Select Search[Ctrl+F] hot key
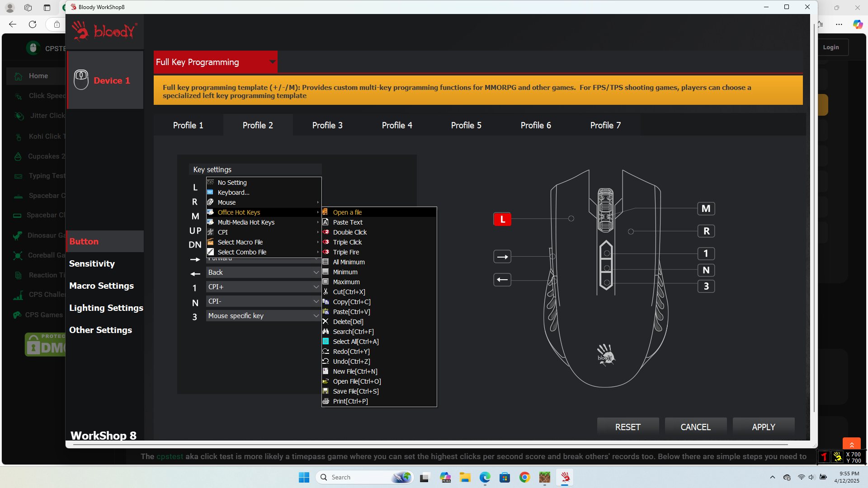 point(379,332)
